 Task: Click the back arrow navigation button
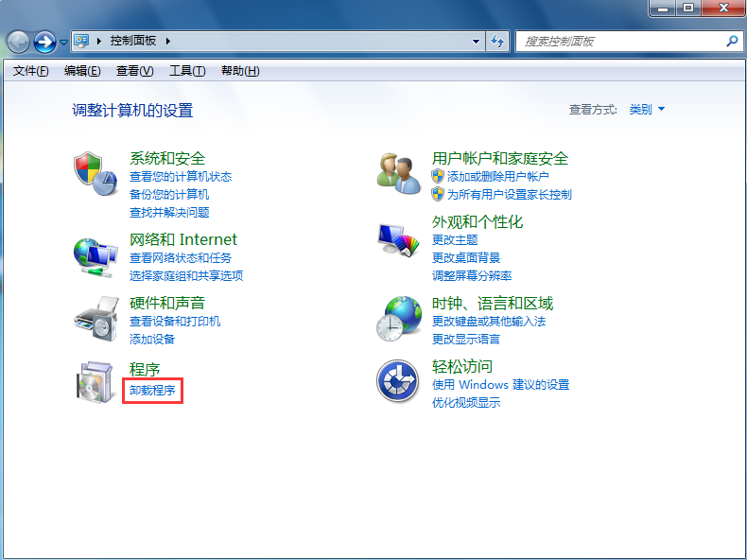[19, 42]
